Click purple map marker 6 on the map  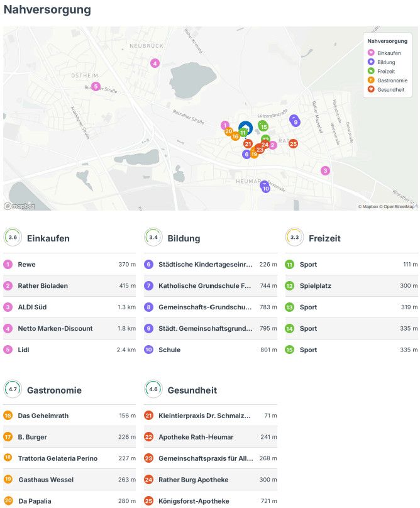point(246,154)
